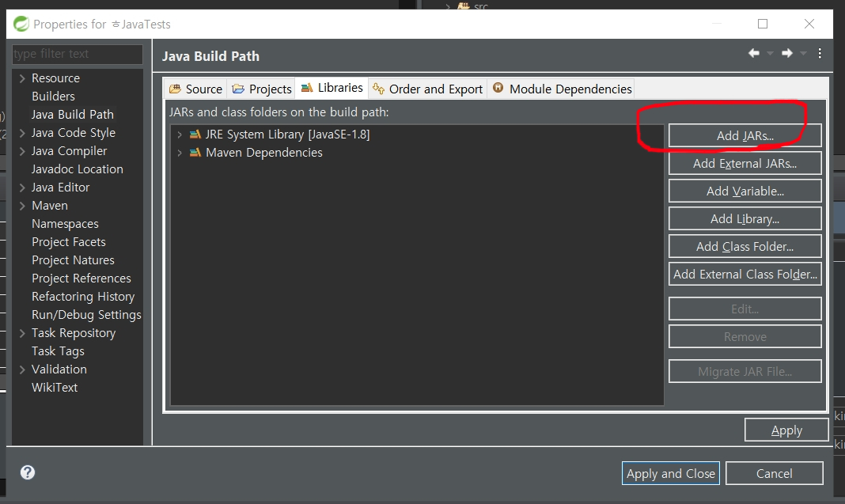Expand the Java Editor category
Screen dimensions: 845x504
(22, 187)
